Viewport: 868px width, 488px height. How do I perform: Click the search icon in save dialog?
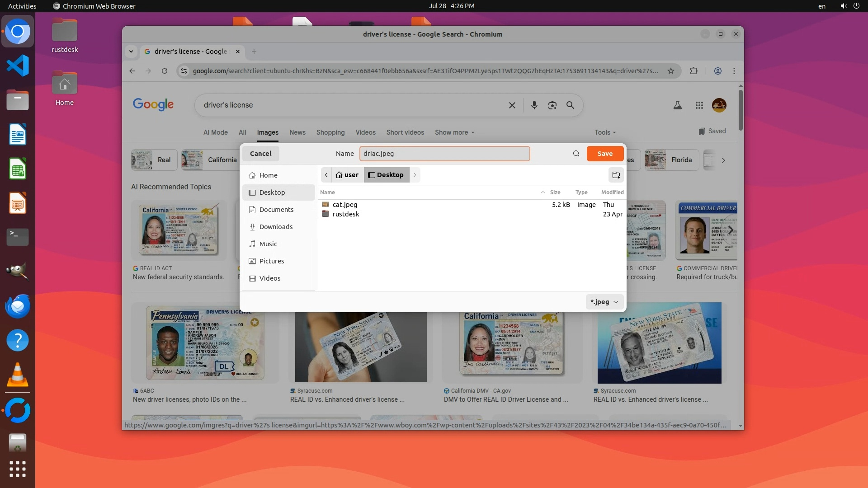coord(576,154)
